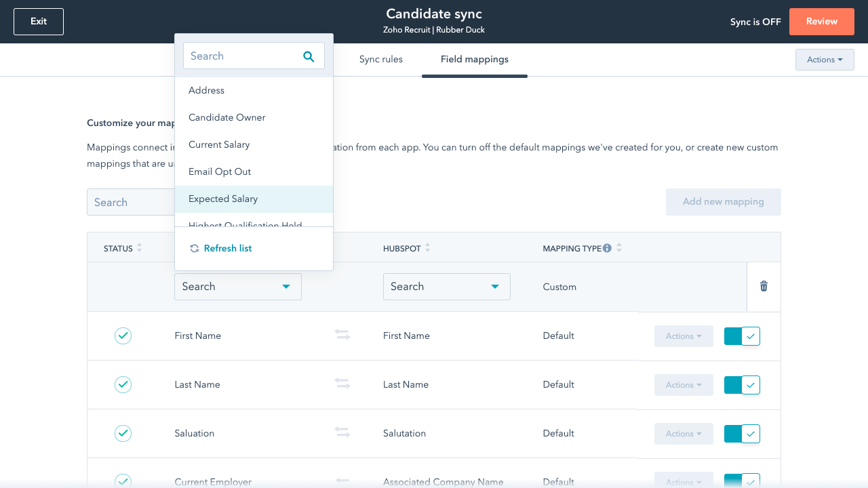Viewport: 868px width, 488px height.
Task: Open the Actions dropdown on the First Name row
Action: tap(684, 335)
